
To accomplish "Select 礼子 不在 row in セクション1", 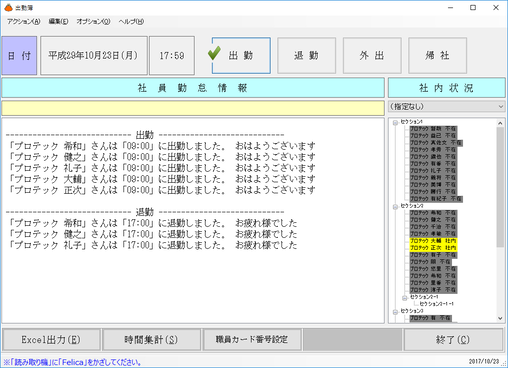I will click(433, 171).
